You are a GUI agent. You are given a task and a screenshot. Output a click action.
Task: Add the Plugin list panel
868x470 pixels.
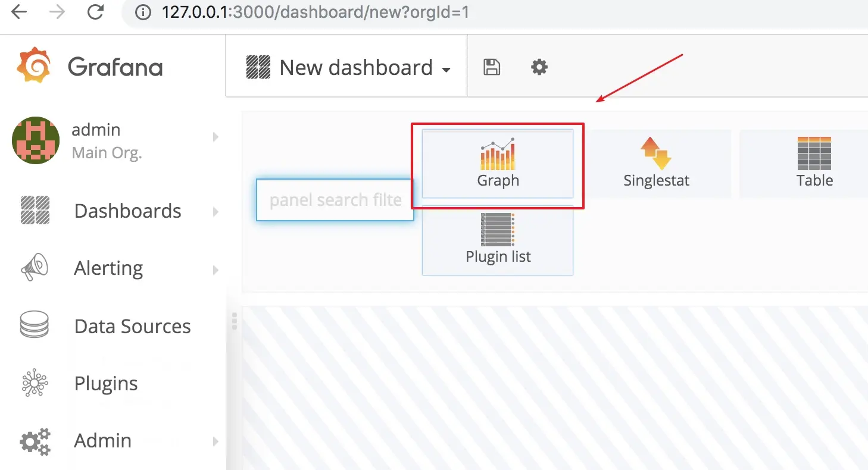tap(498, 240)
